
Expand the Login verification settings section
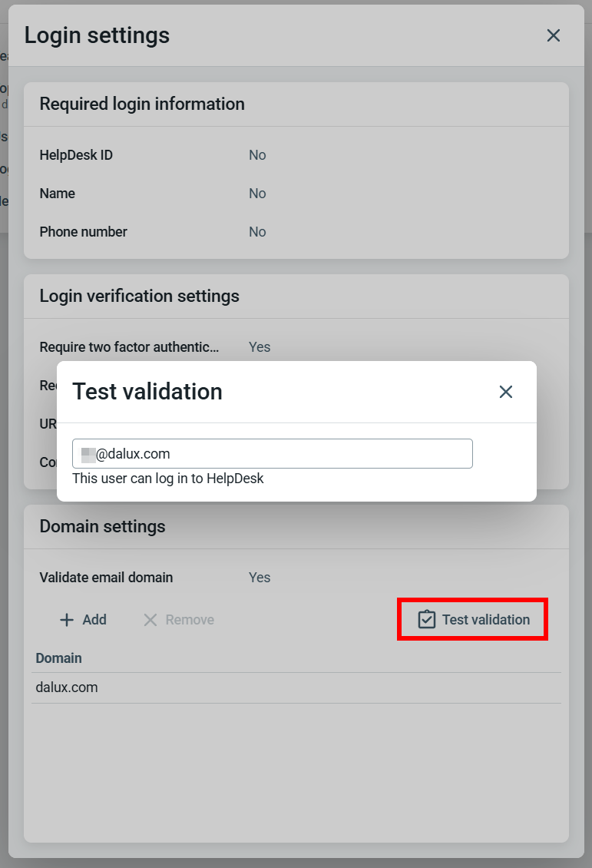click(x=139, y=296)
